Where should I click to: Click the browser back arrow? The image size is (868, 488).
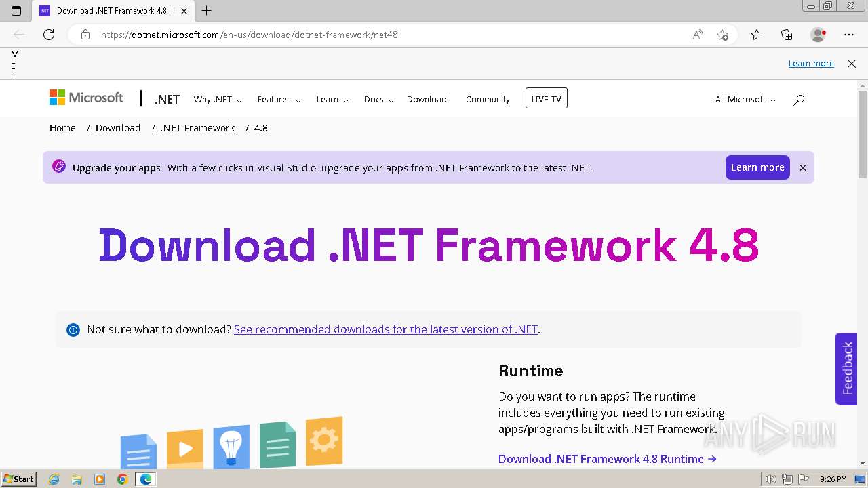(19, 35)
